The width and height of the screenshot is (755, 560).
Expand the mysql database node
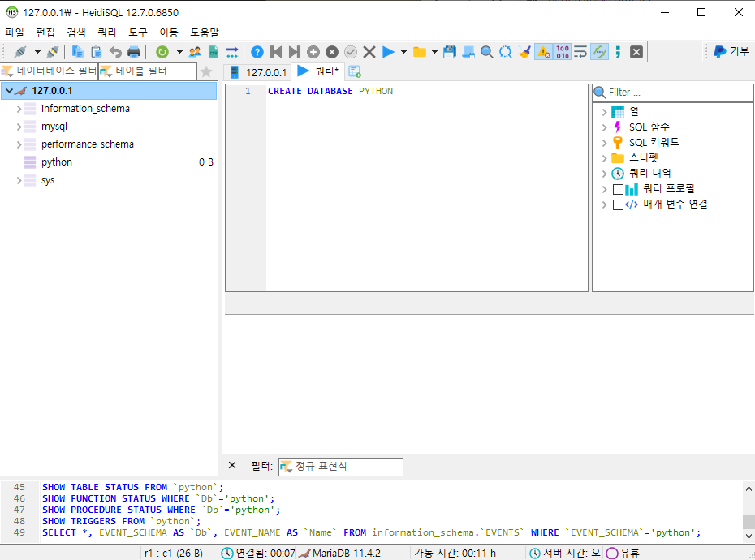tap(19, 127)
